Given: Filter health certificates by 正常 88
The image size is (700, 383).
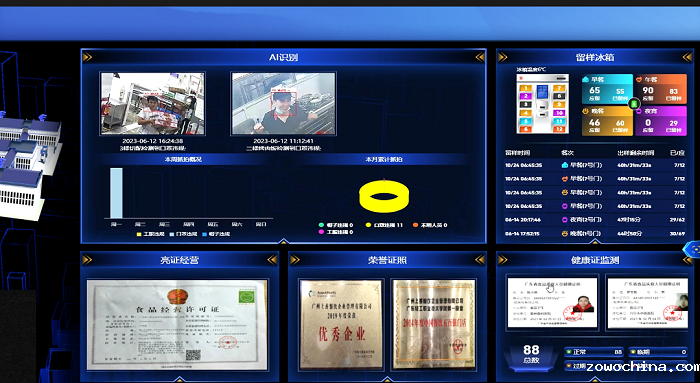Looking at the screenshot, I should (x=594, y=352).
